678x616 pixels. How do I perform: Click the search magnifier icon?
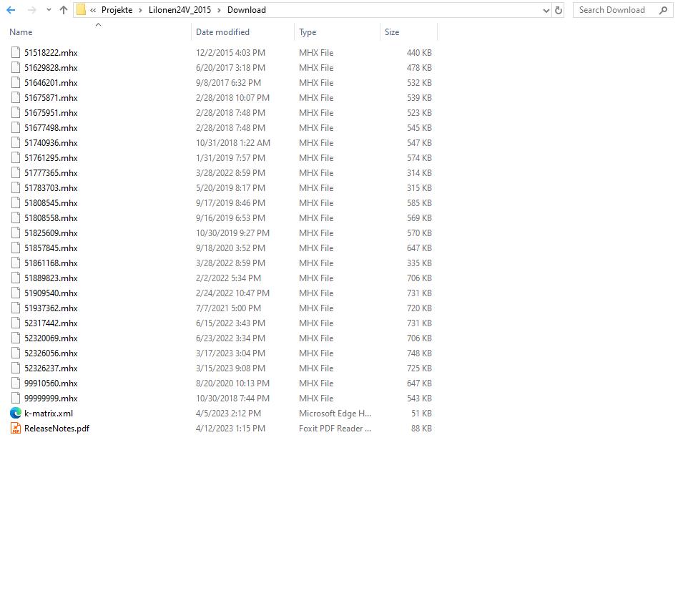click(663, 10)
